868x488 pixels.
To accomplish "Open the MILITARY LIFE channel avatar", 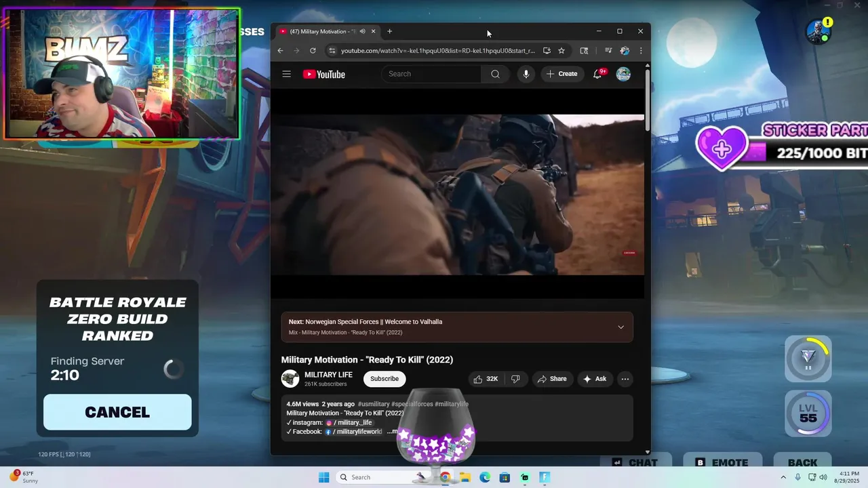I will pyautogui.click(x=290, y=379).
